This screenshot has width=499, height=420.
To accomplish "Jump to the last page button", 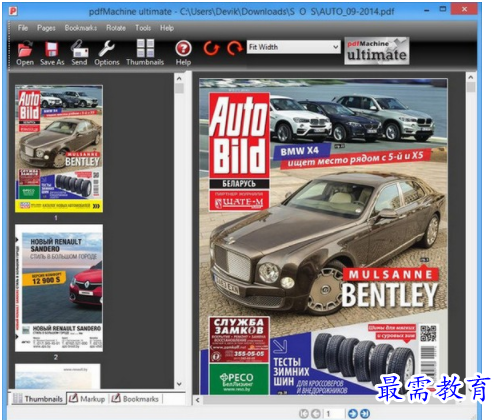I will [x=365, y=414].
